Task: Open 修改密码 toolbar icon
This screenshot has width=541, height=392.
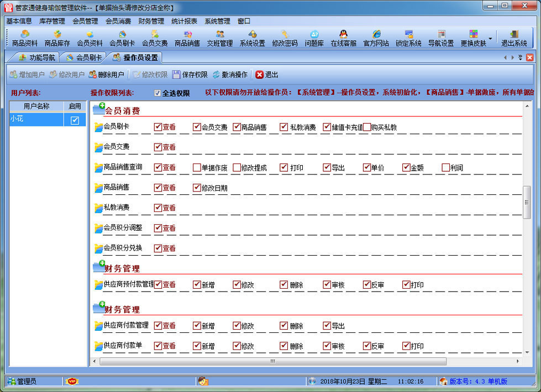Action: pyautogui.click(x=285, y=38)
